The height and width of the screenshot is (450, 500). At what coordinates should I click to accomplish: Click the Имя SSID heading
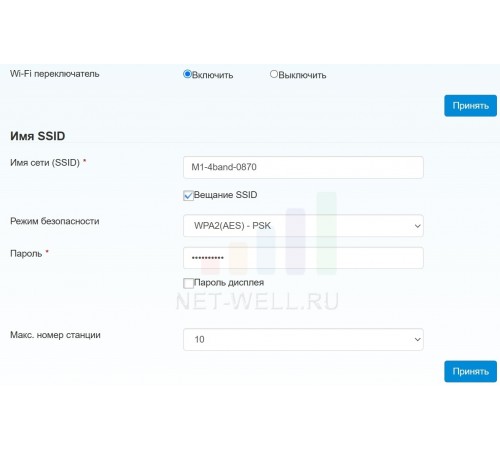coord(38,136)
